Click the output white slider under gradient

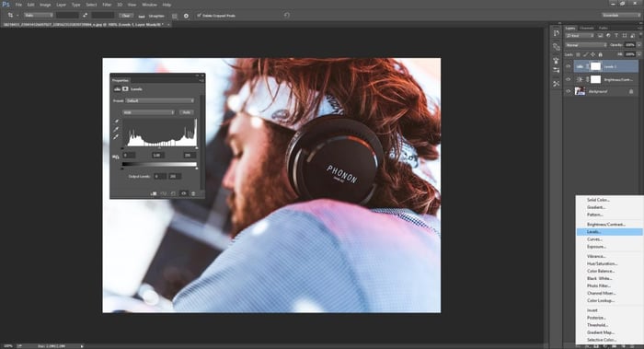[x=197, y=169]
